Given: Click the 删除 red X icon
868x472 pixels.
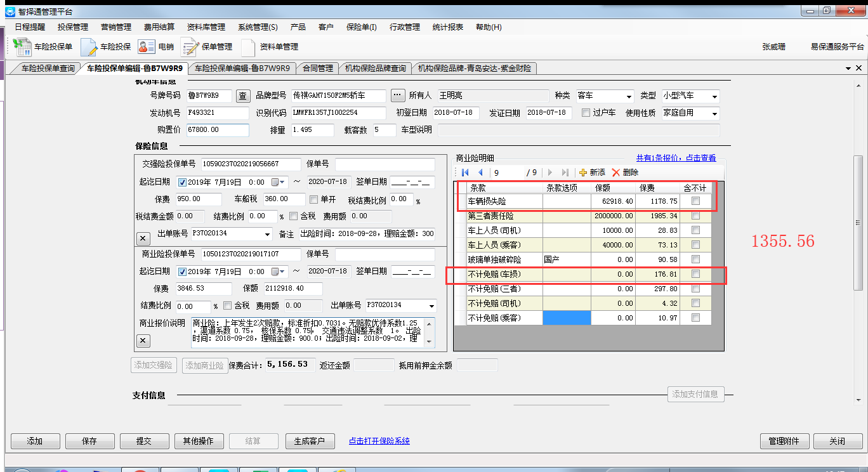Looking at the screenshot, I should point(615,173).
